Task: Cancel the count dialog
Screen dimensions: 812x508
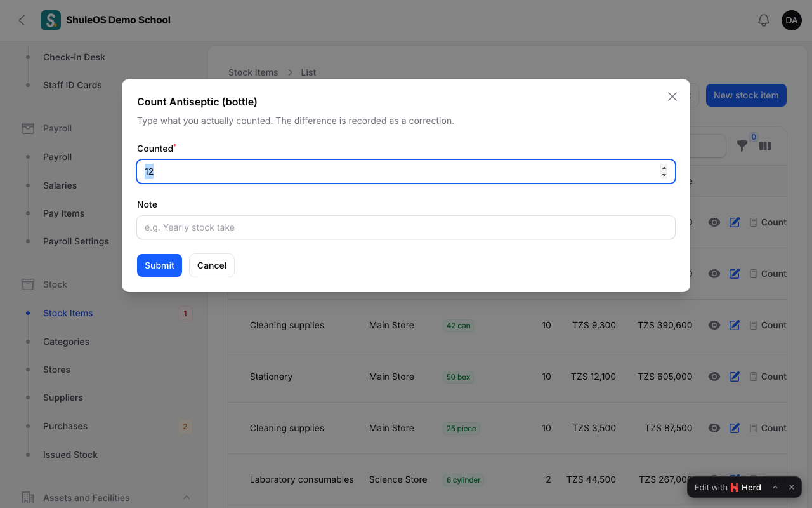Action: pos(212,265)
